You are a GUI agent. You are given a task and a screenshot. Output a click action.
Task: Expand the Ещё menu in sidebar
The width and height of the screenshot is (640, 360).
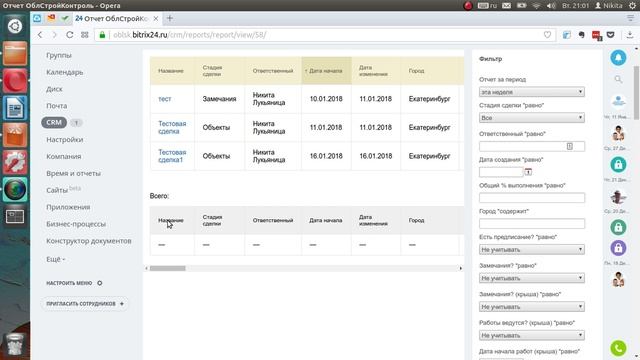pyautogui.click(x=55, y=259)
